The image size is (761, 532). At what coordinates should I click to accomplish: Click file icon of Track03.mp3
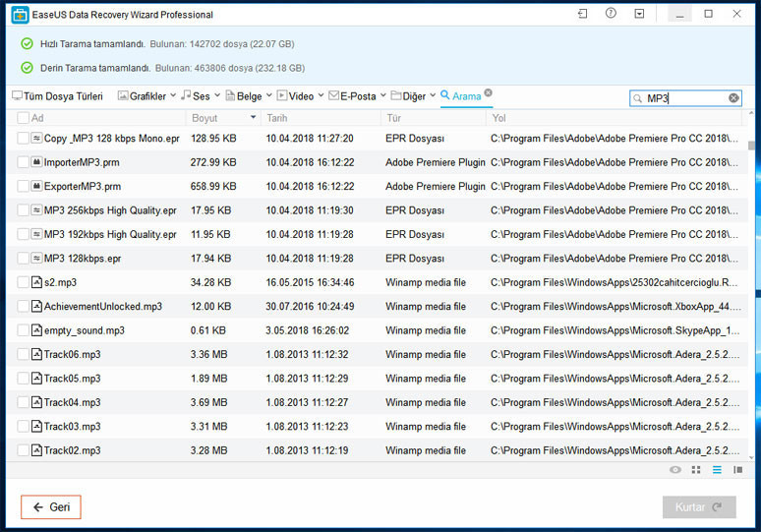click(x=36, y=426)
